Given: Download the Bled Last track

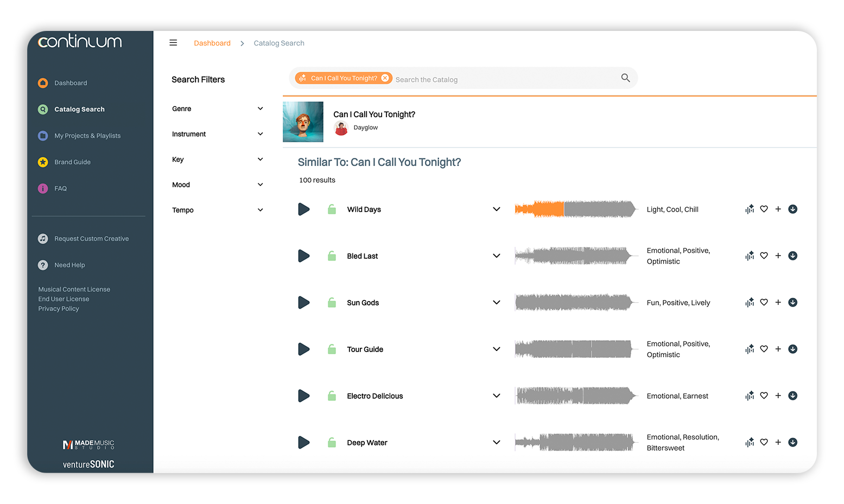Looking at the screenshot, I should coord(792,256).
